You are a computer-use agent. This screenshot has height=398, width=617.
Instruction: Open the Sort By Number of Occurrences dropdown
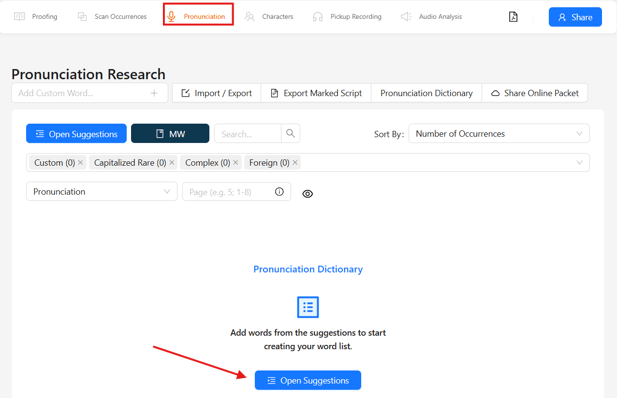499,133
